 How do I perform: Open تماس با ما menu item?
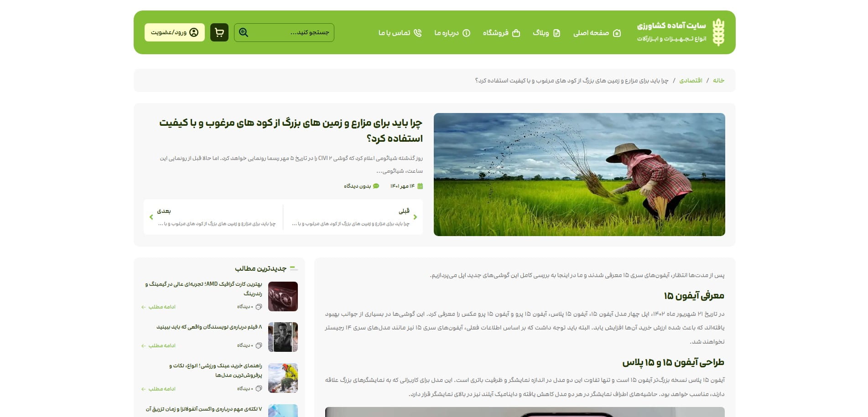tap(400, 33)
